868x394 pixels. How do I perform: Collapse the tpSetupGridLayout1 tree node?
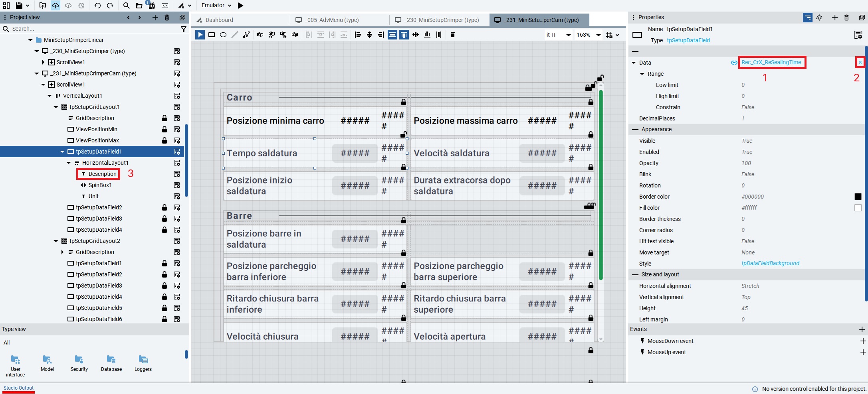click(56, 107)
